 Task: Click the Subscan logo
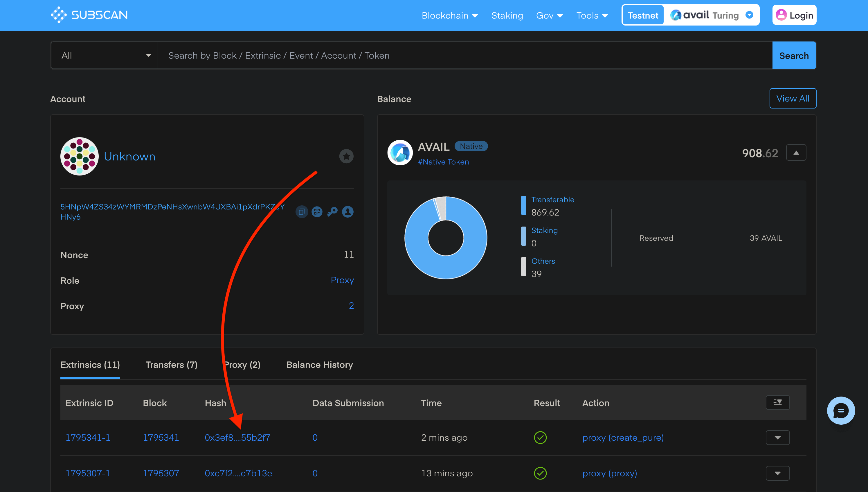tap(89, 15)
